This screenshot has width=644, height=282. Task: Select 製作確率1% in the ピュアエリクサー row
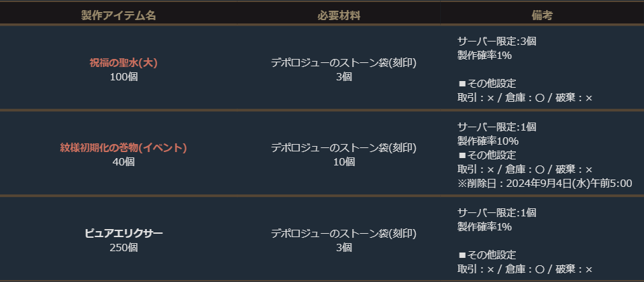485,226
